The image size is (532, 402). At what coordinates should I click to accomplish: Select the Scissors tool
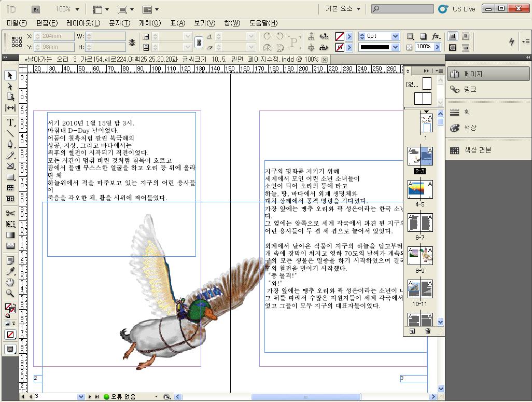tap(10, 213)
